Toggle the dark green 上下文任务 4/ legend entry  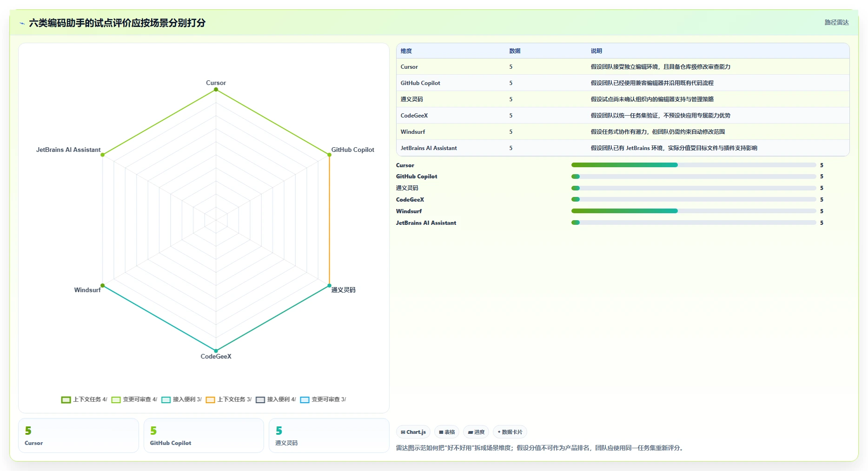[84, 399]
